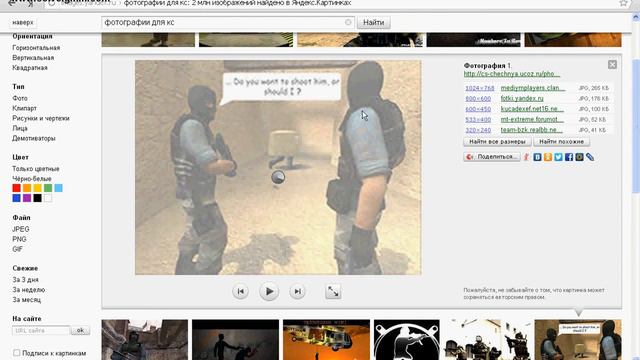
Task: Select the white color filter swatch
Action: coord(48,198)
